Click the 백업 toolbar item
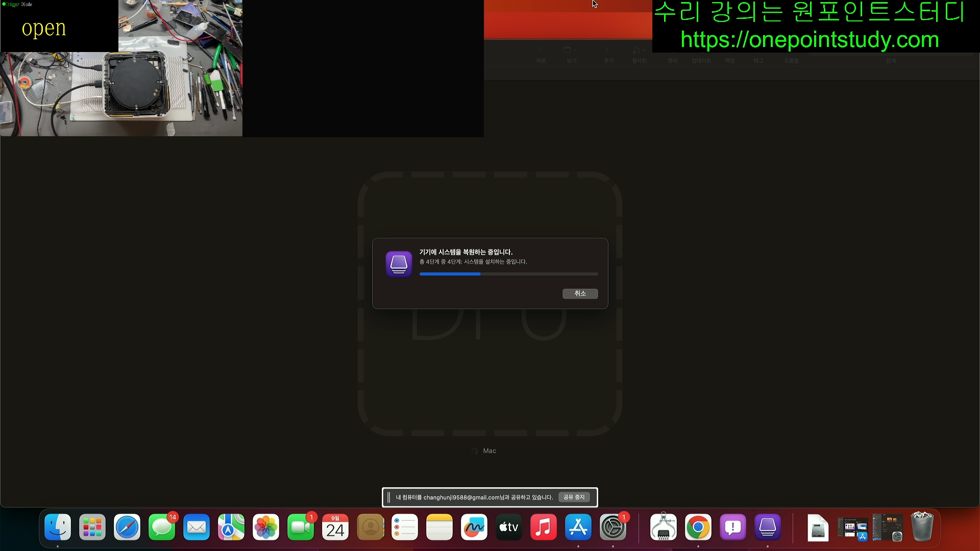980x551 pixels. (730, 60)
